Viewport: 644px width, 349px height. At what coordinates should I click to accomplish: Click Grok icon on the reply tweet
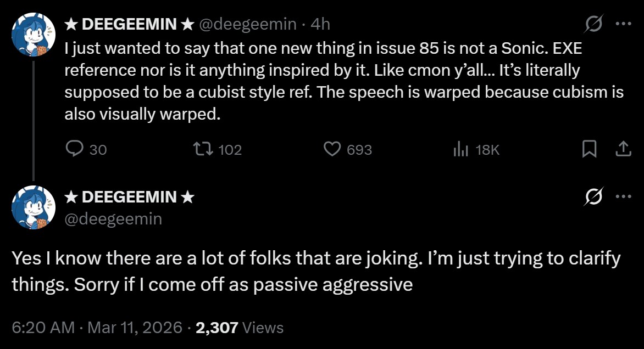coord(595,197)
